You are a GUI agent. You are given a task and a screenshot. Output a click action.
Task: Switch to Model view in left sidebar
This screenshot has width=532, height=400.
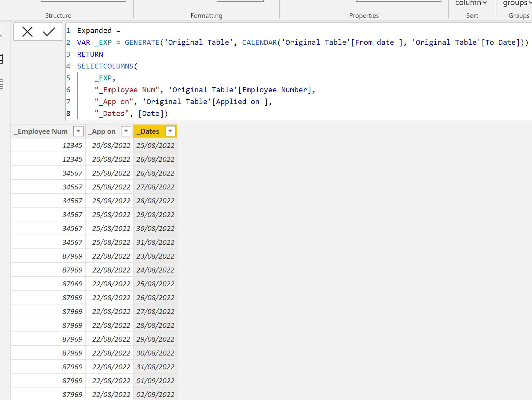tap(1, 85)
